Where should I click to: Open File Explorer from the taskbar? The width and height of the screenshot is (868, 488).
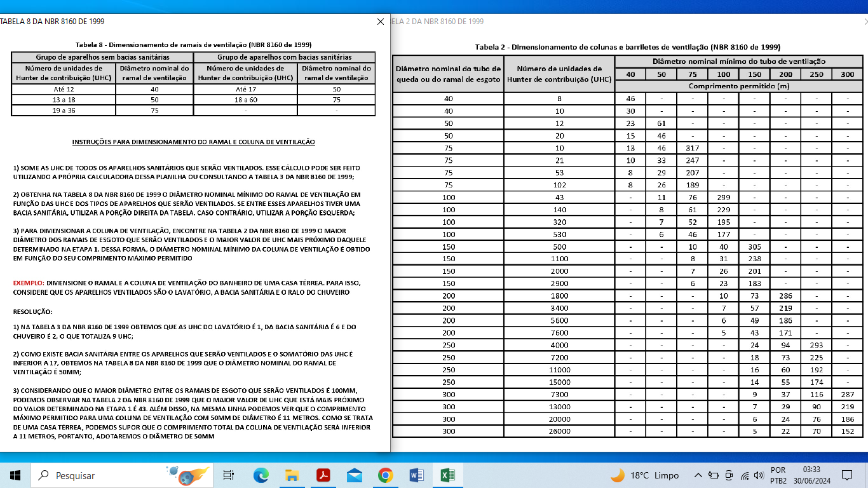[292, 475]
